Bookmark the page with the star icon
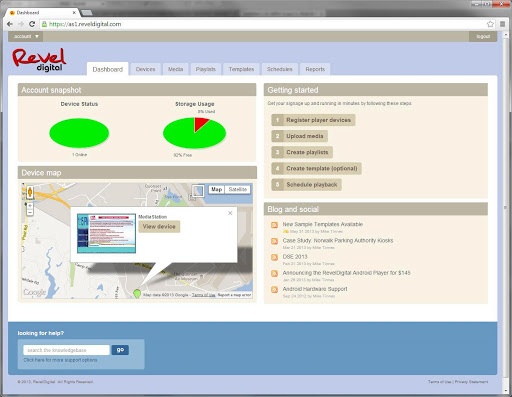This screenshot has width=512, height=397. pos(490,24)
